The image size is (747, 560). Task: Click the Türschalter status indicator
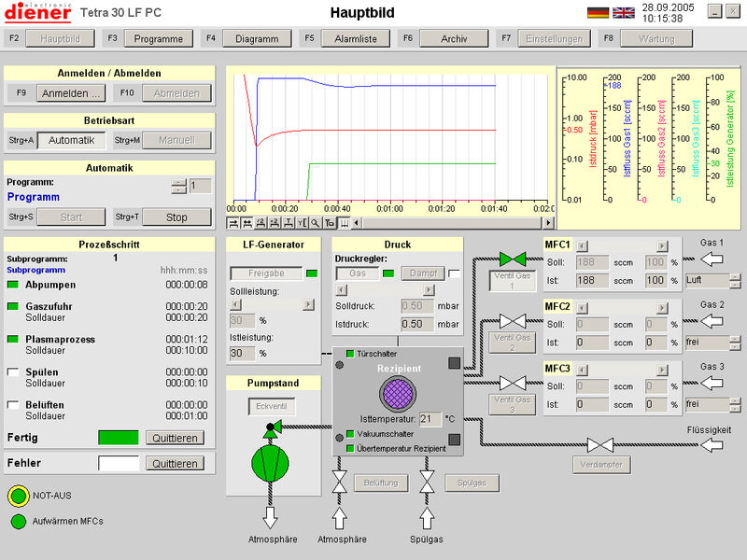pos(350,354)
